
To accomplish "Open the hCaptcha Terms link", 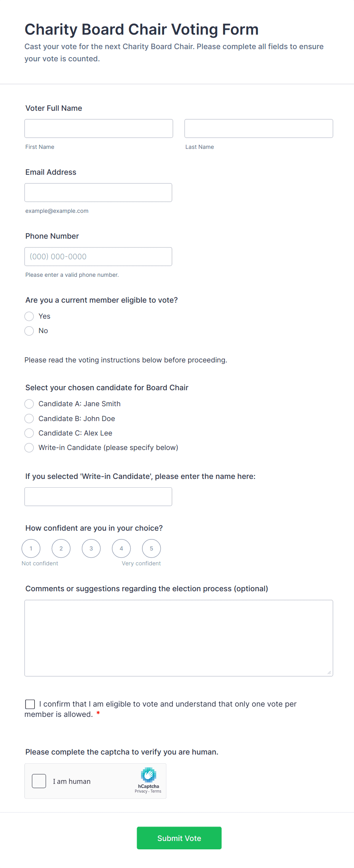I will click(x=156, y=791).
